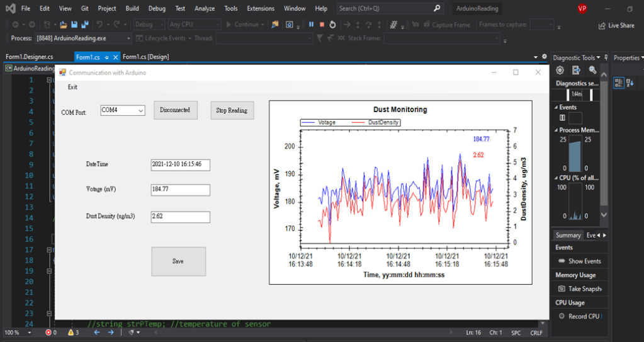644x342 pixels.
Task: Open the COM Port dropdown
Action: tap(140, 110)
